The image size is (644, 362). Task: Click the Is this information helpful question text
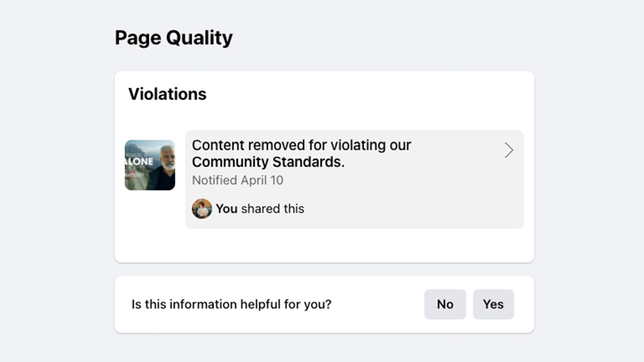(231, 304)
